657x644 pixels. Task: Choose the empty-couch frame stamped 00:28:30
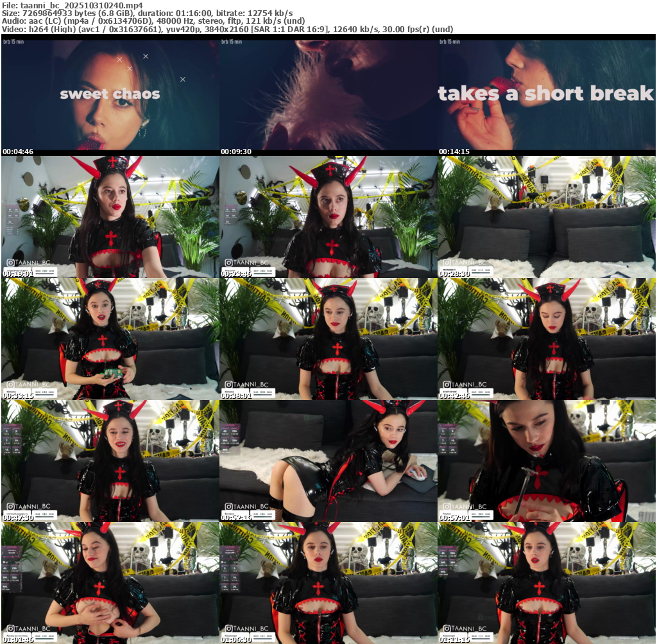(x=547, y=217)
